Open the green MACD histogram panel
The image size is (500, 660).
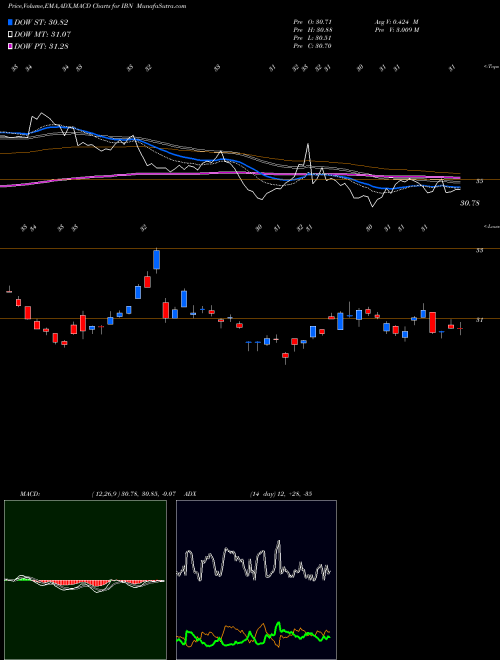coord(85,580)
